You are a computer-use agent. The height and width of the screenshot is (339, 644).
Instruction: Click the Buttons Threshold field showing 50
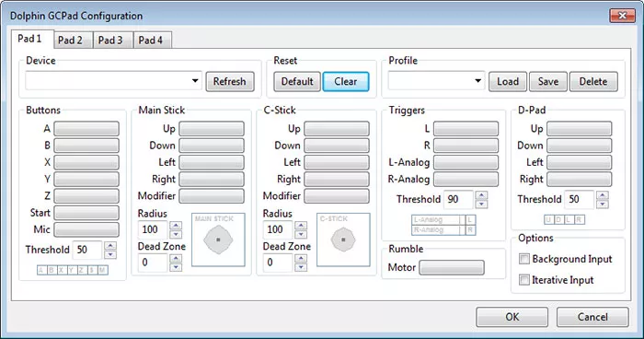[87, 250]
